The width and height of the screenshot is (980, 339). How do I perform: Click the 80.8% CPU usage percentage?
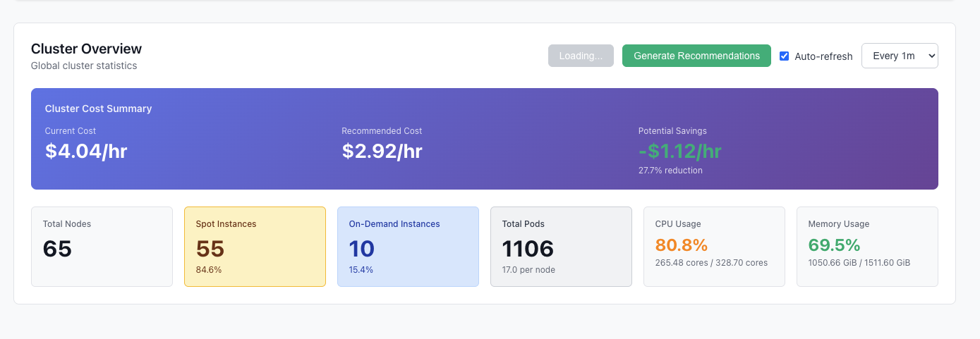coord(681,245)
